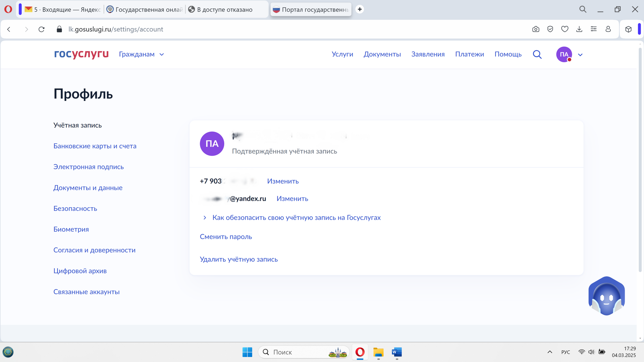644x362 pixels.
Task: Open the Документы menu item
Action: coord(382,54)
